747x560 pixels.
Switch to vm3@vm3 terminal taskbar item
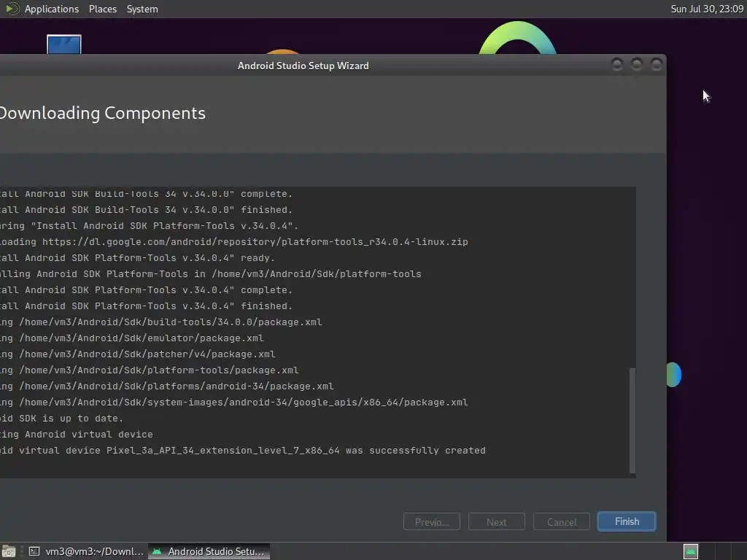point(86,551)
